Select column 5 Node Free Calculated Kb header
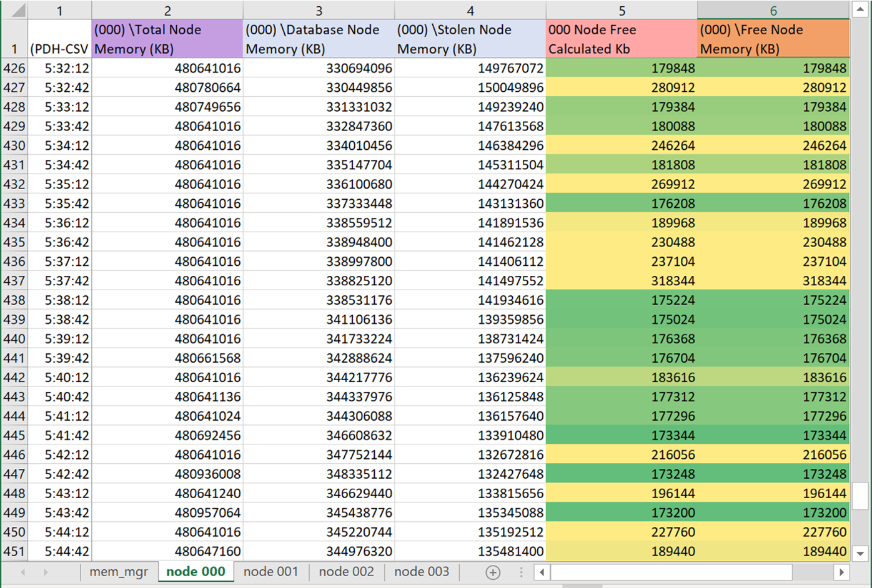Image resolution: width=872 pixels, height=588 pixels. (x=621, y=10)
